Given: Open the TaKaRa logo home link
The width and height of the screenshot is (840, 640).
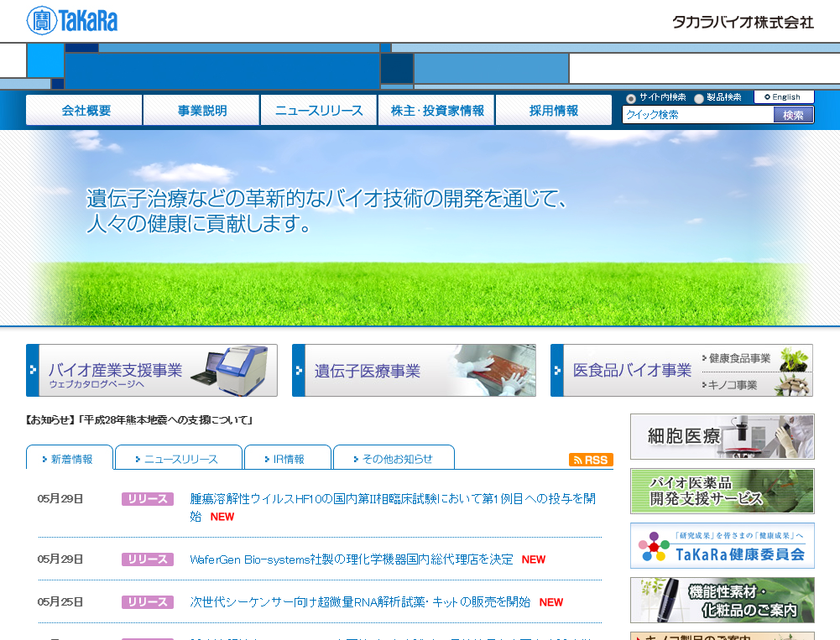Looking at the screenshot, I should 72,21.
